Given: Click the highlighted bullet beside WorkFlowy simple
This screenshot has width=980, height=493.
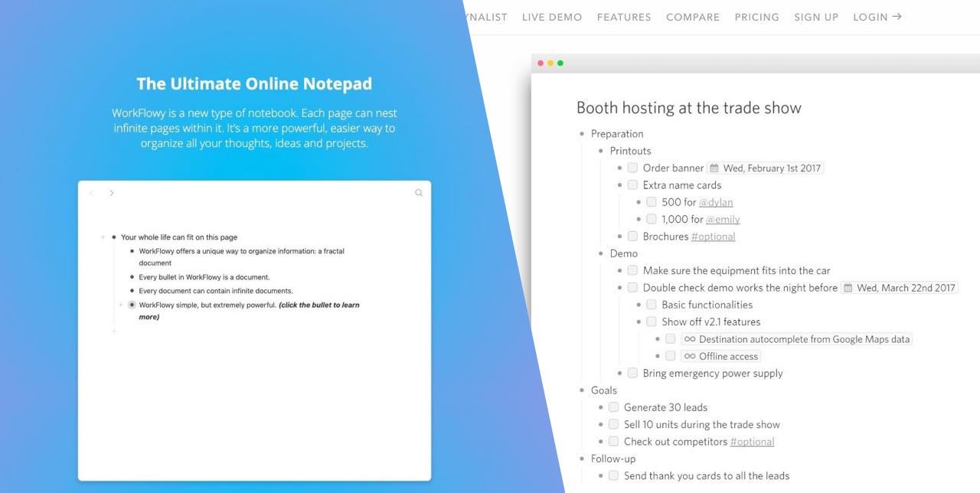Looking at the screenshot, I should click(132, 305).
